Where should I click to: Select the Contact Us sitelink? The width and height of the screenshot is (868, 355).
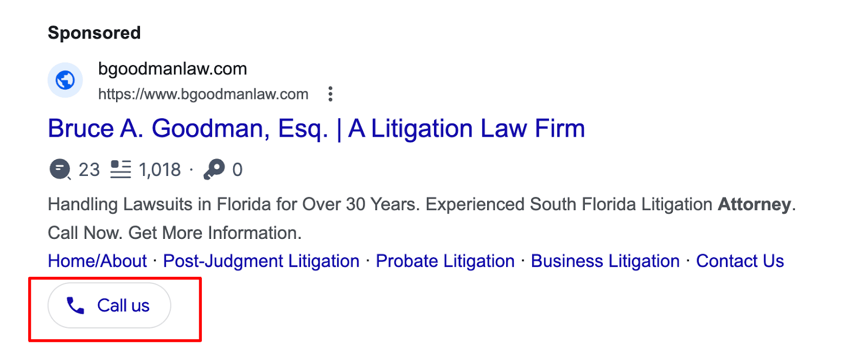pos(740,261)
